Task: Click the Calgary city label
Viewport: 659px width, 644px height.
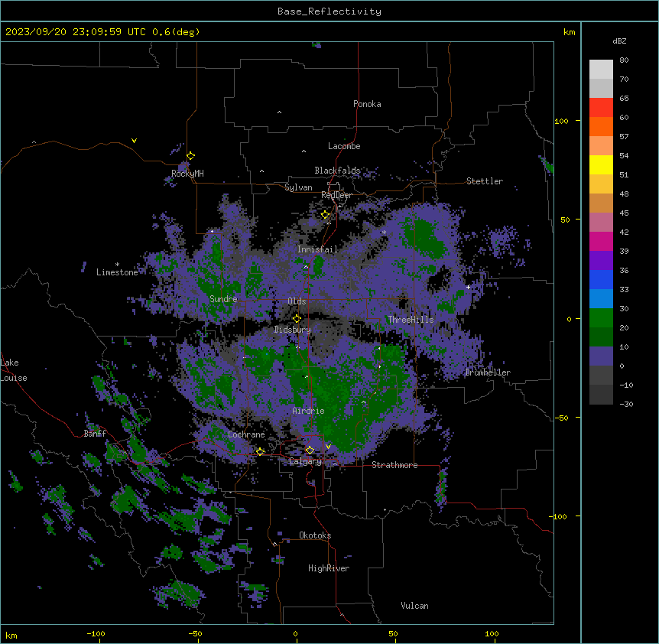Action: (x=305, y=461)
